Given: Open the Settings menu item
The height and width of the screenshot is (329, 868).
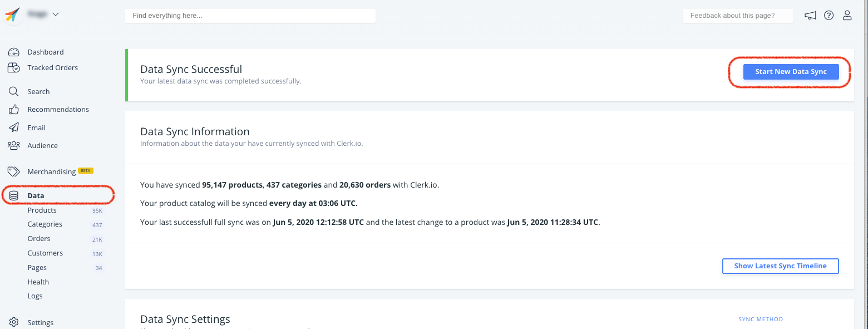Looking at the screenshot, I should coord(40,323).
